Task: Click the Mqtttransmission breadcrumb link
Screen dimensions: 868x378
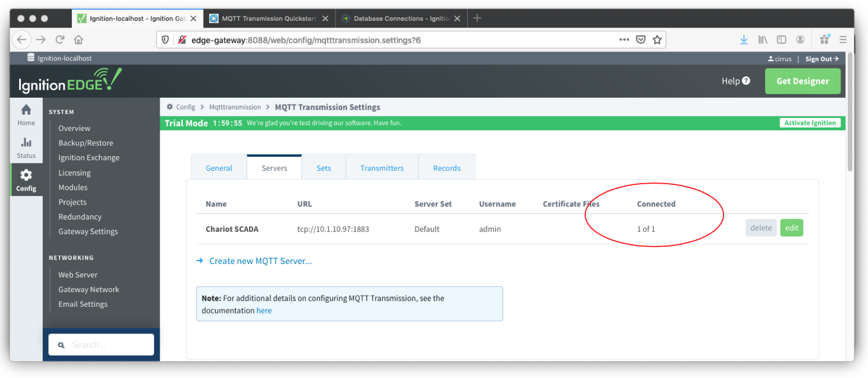Action: (235, 107)
